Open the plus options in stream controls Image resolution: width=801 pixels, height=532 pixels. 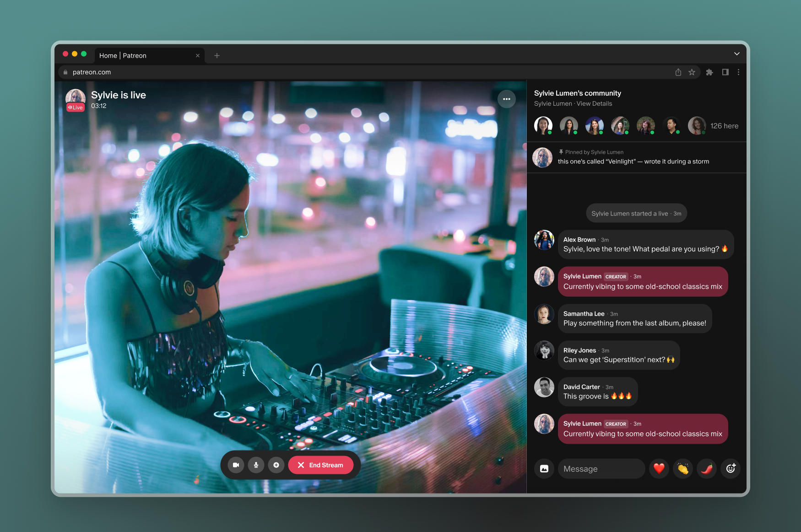point(276,465)
